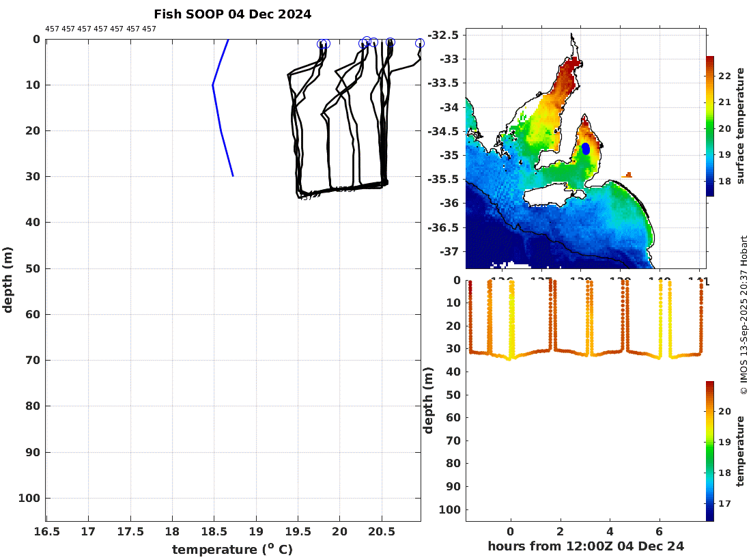The height and width of the screenshot is (560, 751).
Task: Click the yellow profile at hour 6
Action: click(x=660, y=321)
